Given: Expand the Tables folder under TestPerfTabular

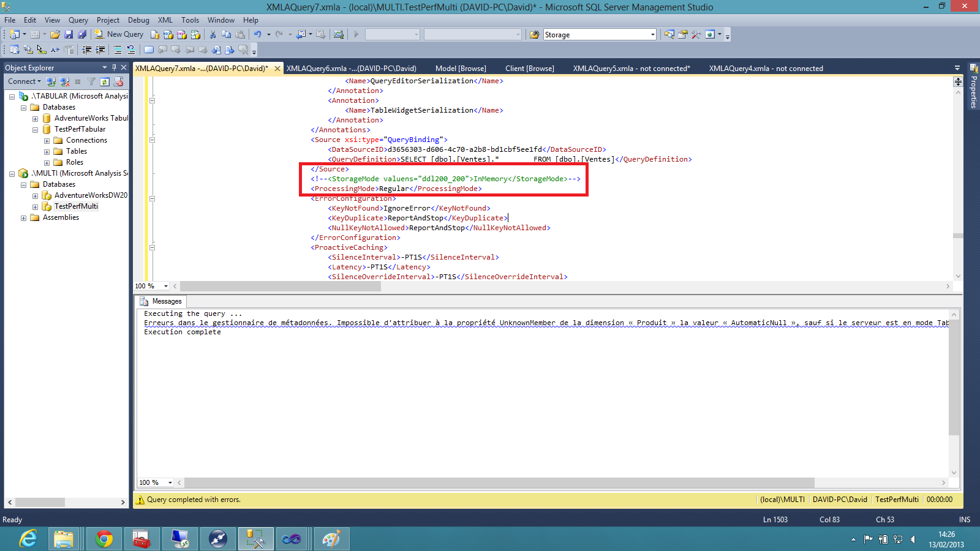Looking at the screenshot, I should point(47,152).
